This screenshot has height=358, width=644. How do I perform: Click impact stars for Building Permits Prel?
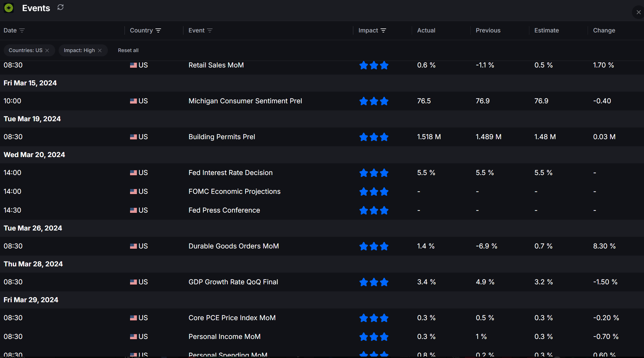point(374,137)
